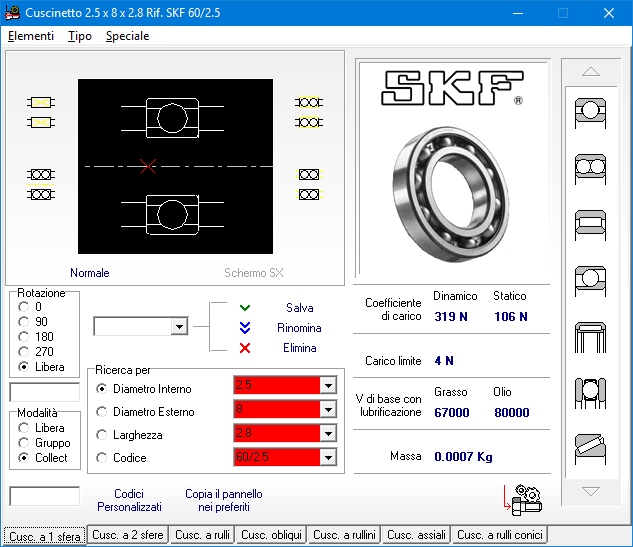The image size is (633, 547).
Task: Switch to Cusc. obliqui tab
Action: (x=271, y=535)
